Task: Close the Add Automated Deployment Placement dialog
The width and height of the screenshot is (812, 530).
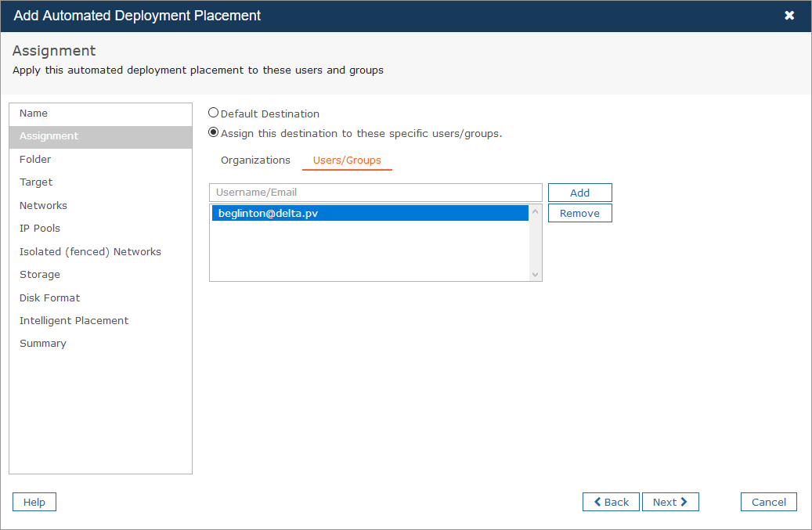Action: click(x=789, y=16)
